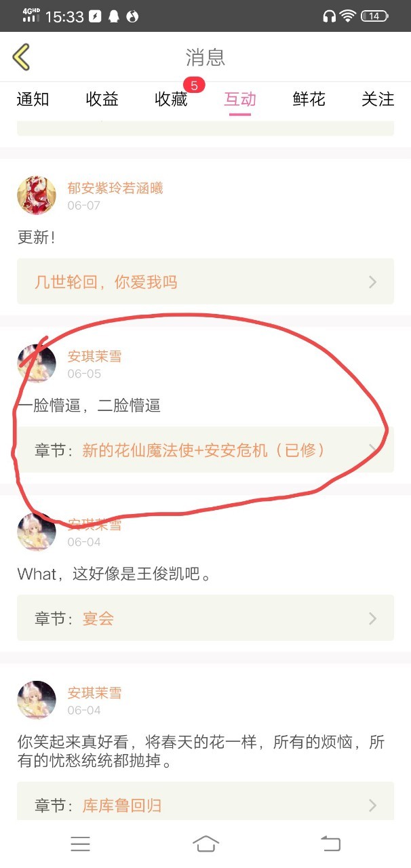Switch to the 通知 tab
Image resolution: width=411 pixels, height=868 pixels.
[33, 99]
